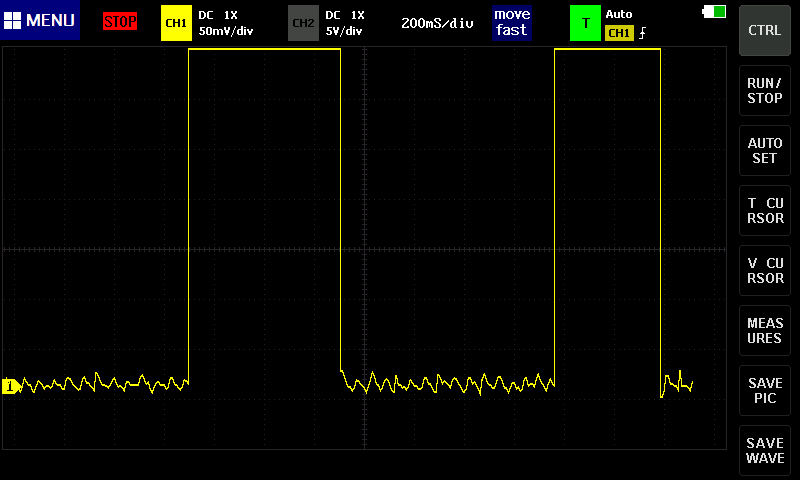Toggle the rising edge trigger icon
This screenshot has width=800, height=480.
pos(642,33)
